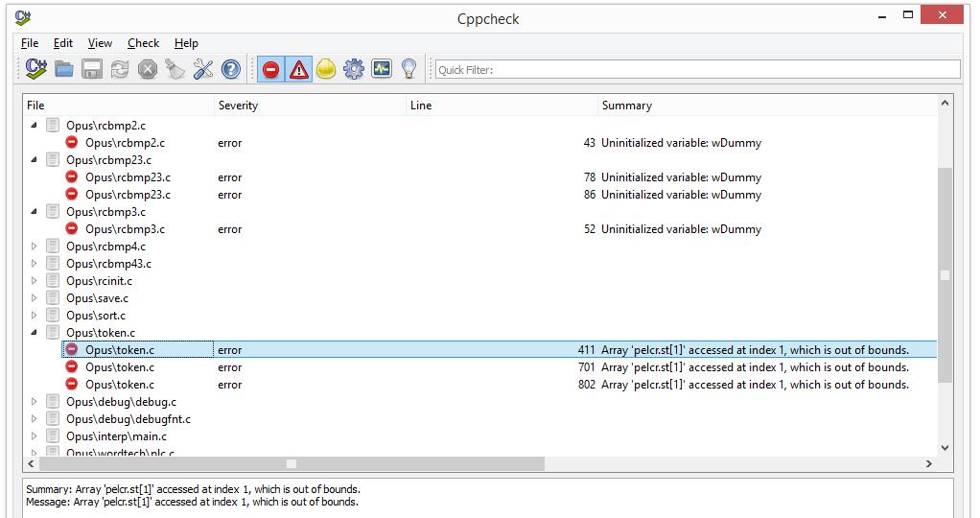Expand the Opus\rcbmp4.c tree node
The height and width of the screenshot is (518, 980).
pyautogui.click(x=34, y=246)
